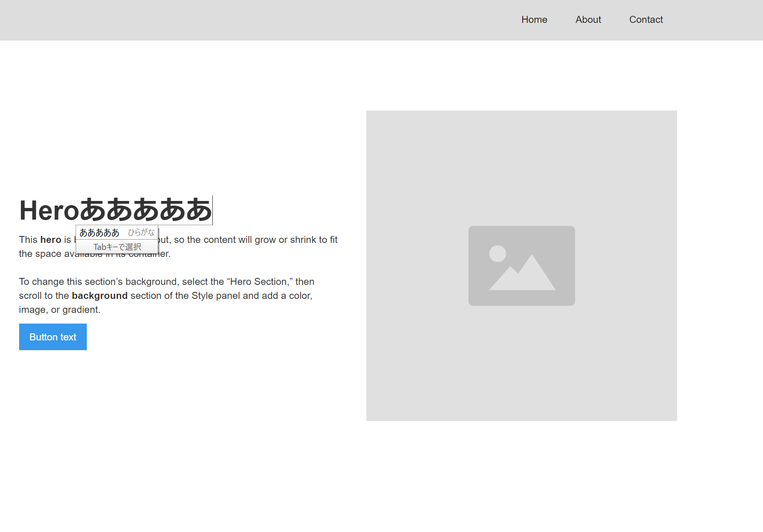Click the text 'content will grow or shrink'
The image size is (763, 532).
[260, 240]
